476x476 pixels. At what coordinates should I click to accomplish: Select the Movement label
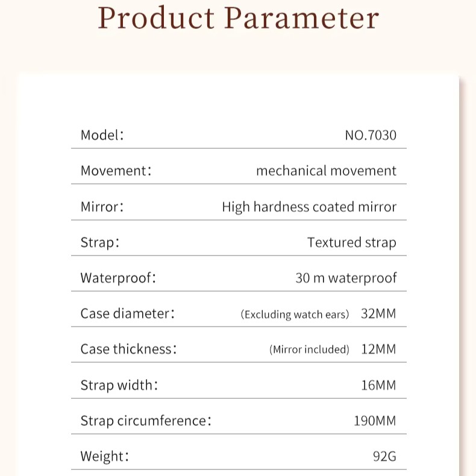116,171
